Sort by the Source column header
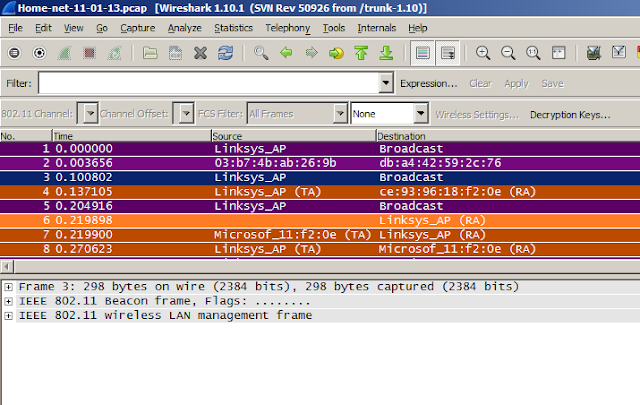The width and height of the screenshot is (640, 405). (293, 136)
